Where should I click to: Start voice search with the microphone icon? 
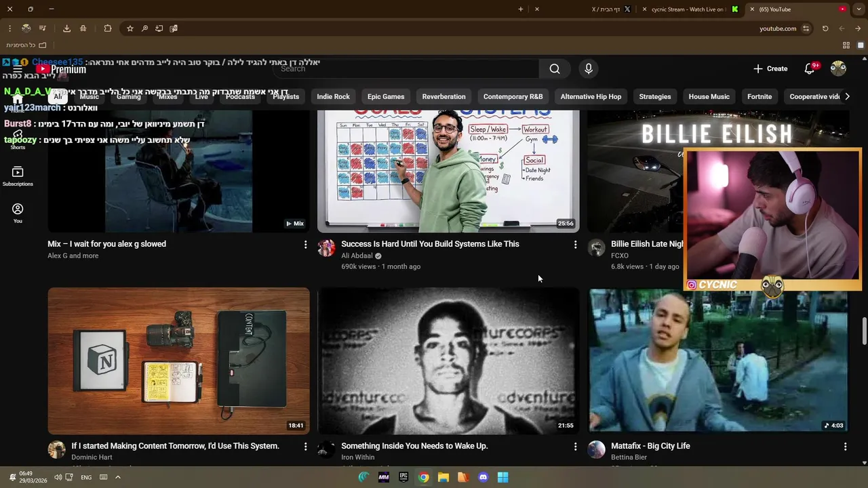pos(589,68)
